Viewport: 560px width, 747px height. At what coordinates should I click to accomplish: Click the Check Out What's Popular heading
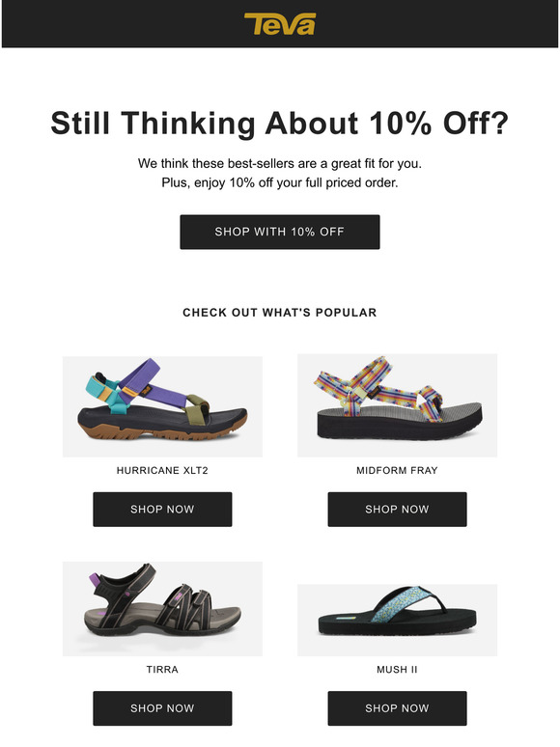click(x=280, y=313)
